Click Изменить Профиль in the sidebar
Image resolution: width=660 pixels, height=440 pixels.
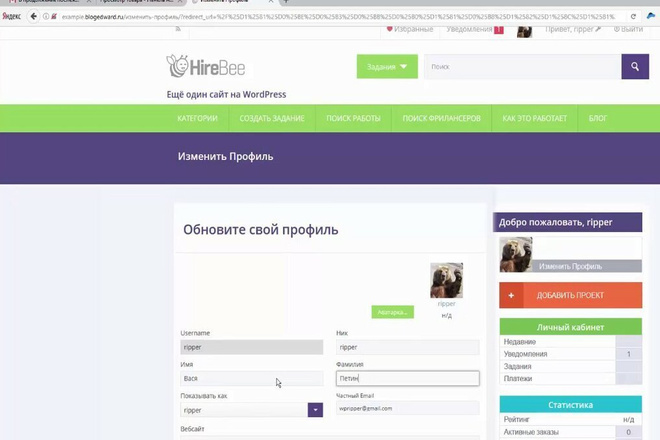pyautogui.click(x=570, y=266)
